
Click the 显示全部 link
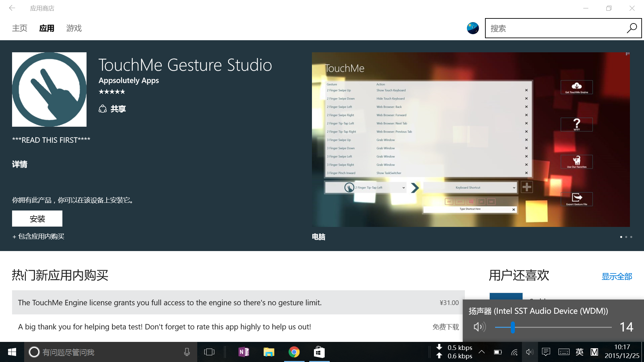tap(616, 277)
